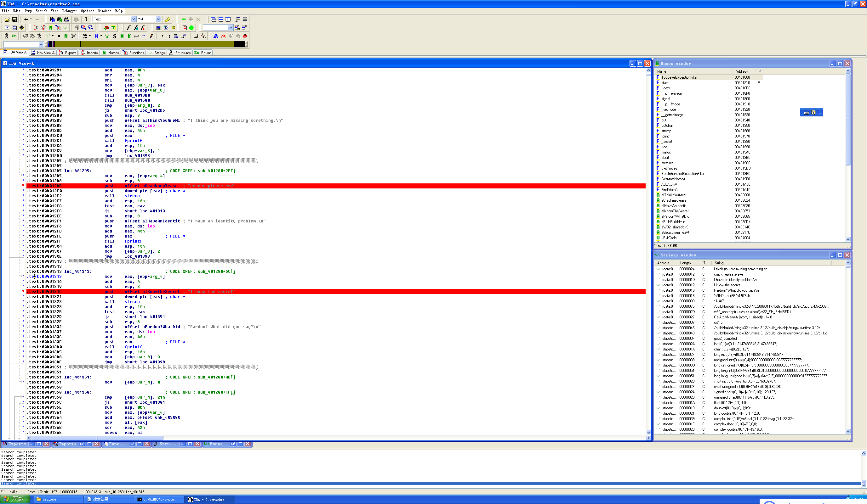Open dropdown left of navigation band
The width and height of the screenshot is (867, 504).
41,44
